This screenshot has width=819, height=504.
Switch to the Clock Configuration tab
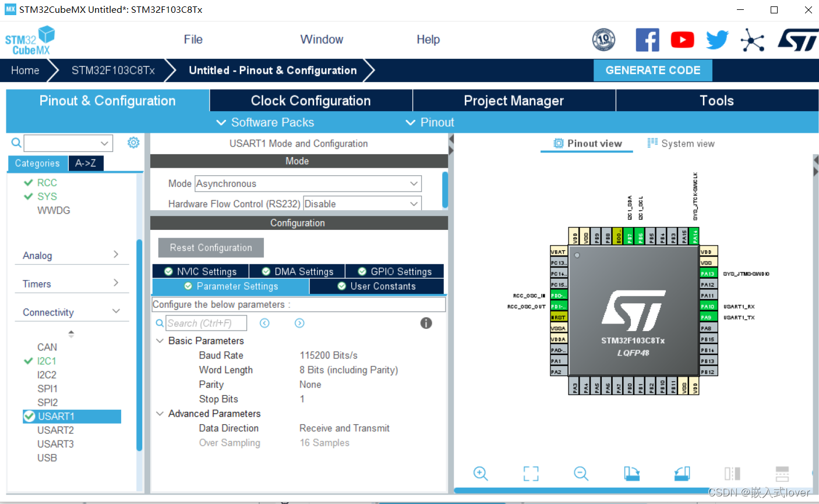310,100
